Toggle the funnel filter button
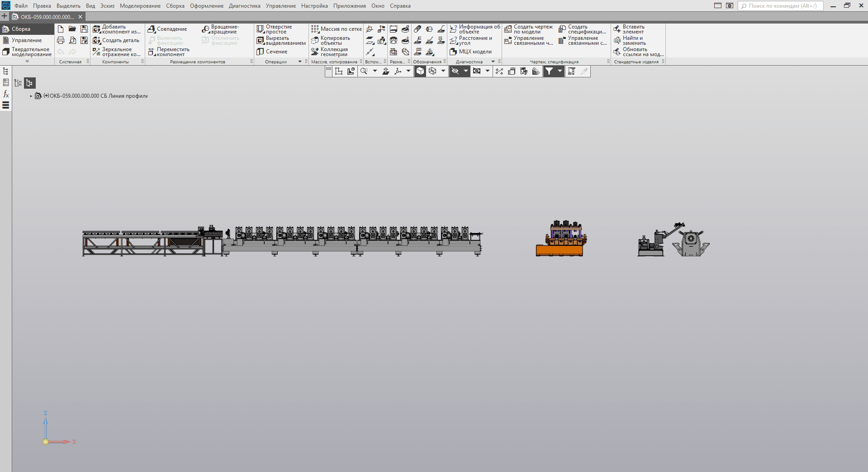868x472 pixels. coord(549,71)
